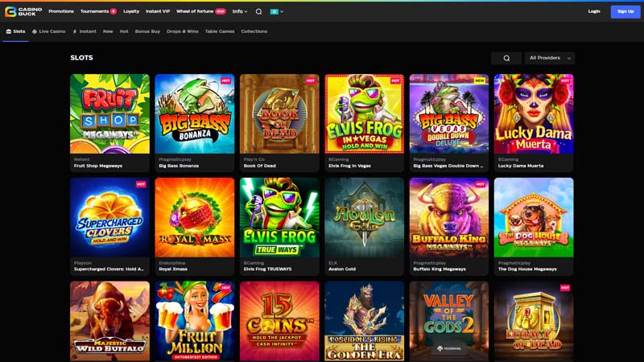The height and width of the screenshot is (362, 644).
Task: Click the ELK provider label
Action: point(332,263)
